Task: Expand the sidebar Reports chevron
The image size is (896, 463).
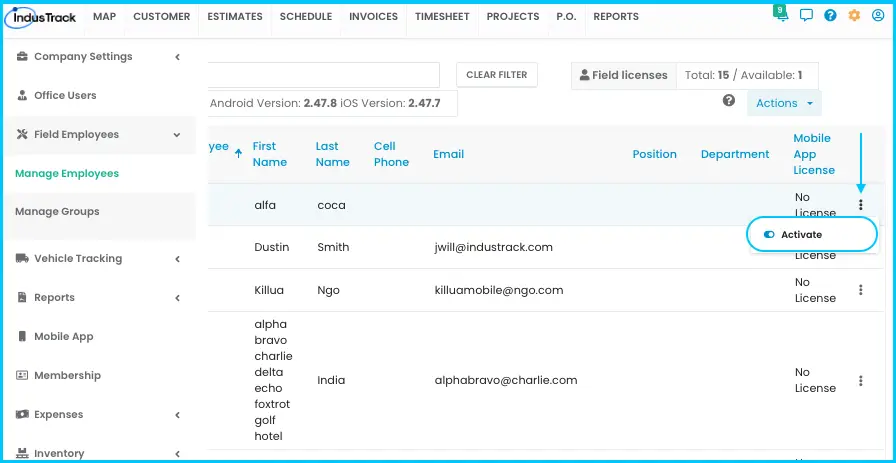Action: [178, 298]
